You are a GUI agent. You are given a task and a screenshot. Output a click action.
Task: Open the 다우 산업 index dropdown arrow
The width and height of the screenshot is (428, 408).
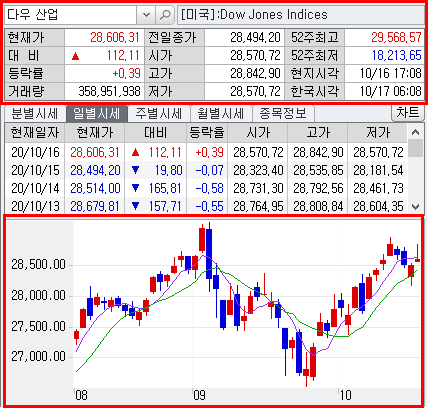(146, 15)
